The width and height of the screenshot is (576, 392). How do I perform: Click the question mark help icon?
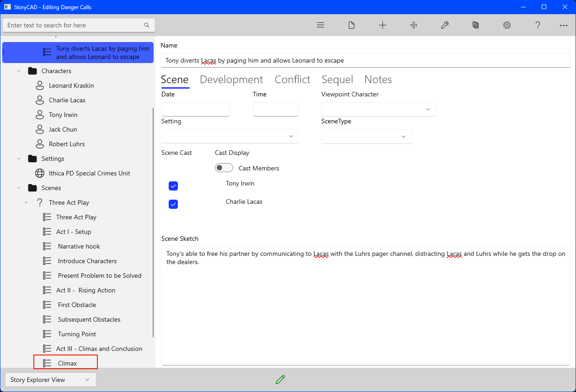(x=538, y=25)
